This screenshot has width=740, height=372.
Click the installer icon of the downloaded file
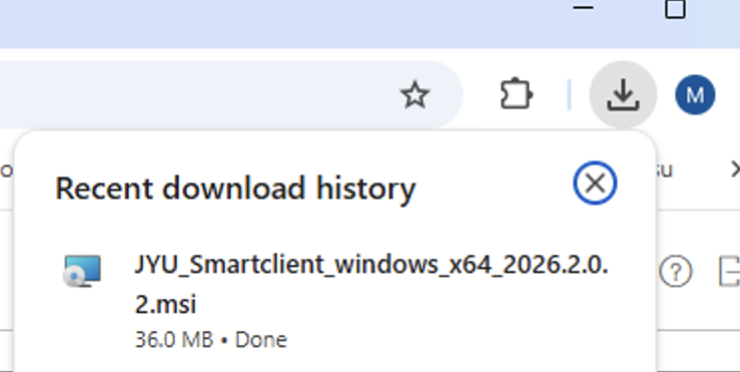point(82,271)
